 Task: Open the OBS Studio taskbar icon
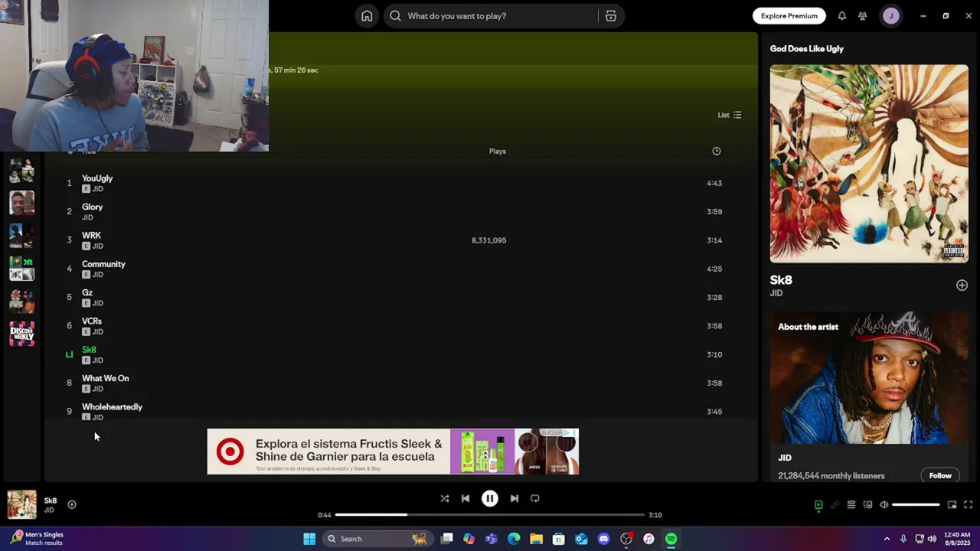[626, 539]
